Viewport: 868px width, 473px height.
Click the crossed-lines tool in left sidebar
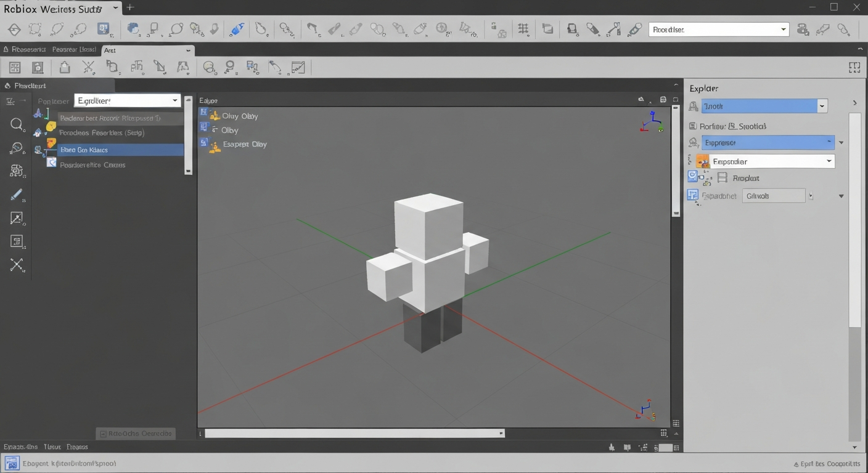tap(17, 265)
